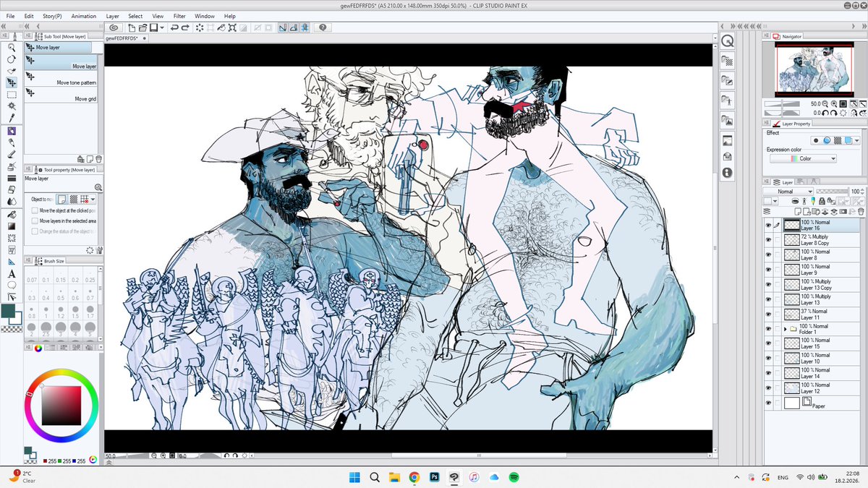Select the Gradient tool
This screenshot has height=488, width=868.
point(12,226)
